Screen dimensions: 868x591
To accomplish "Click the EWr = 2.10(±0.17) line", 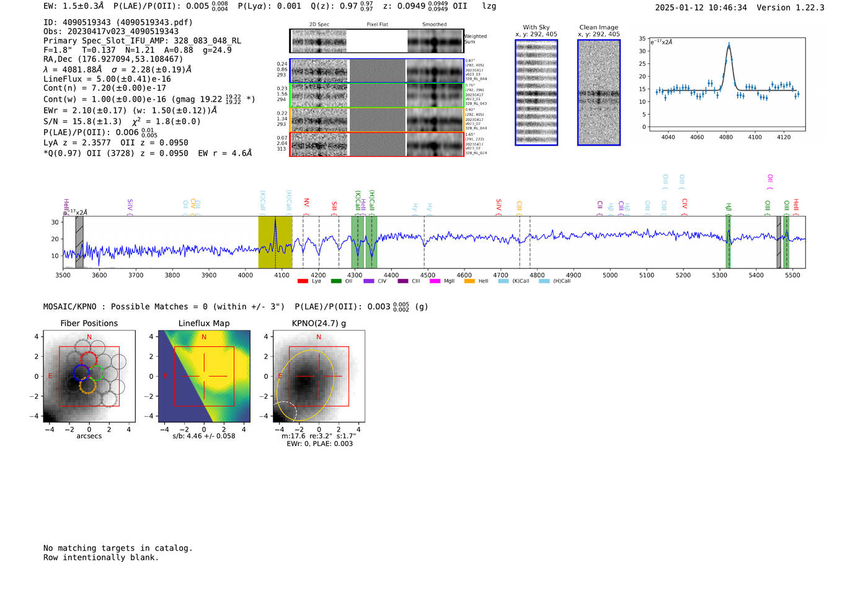I will [x=130, y=110].
